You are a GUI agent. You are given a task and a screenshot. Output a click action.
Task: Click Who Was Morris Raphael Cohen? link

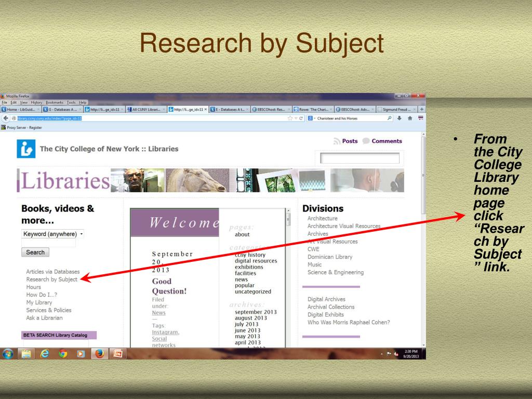[x=349, y=322]
